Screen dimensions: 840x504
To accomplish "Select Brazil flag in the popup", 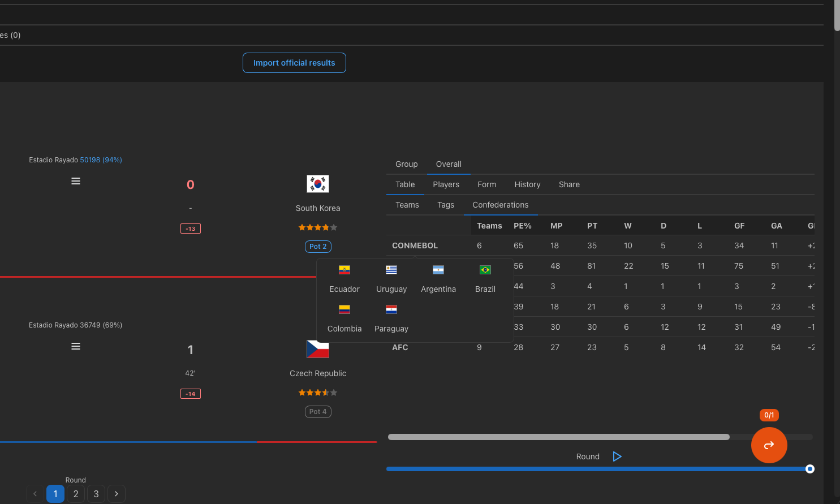I will [x=485, y=270].
